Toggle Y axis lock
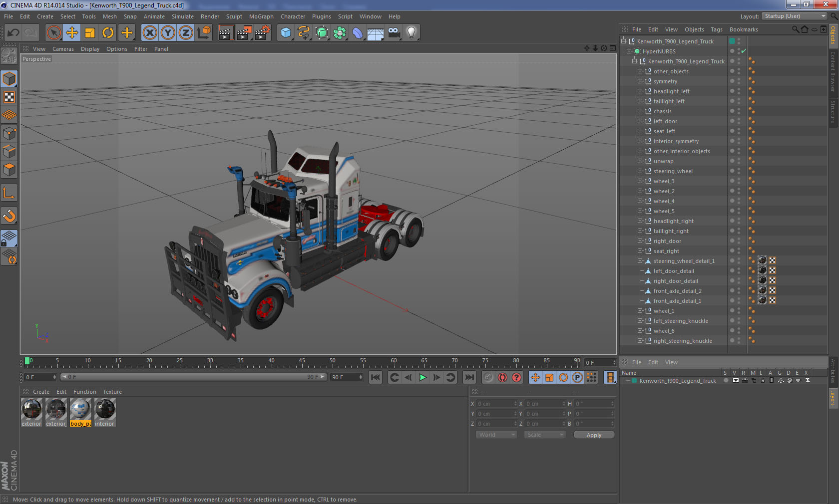The height and width of the screenshot is (504, 839). pyautogui.click(x=168, y=33)
